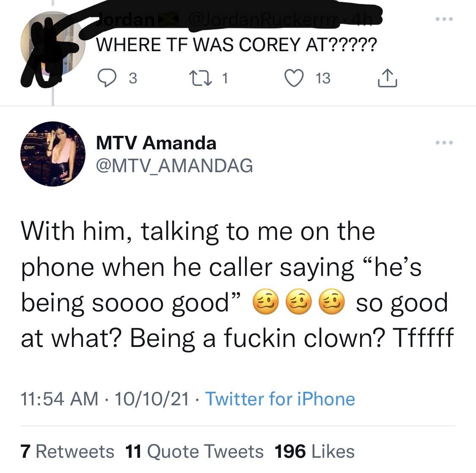View the 7 Retweets list
The image size is (476, 473).
(x=67, y=451)
